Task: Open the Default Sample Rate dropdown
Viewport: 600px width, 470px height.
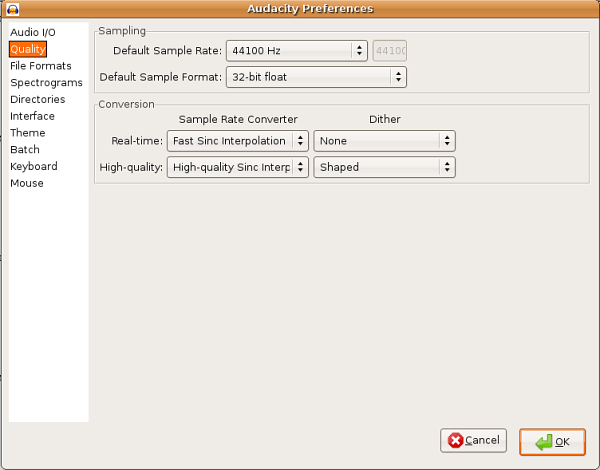Action: coord(297,51)
